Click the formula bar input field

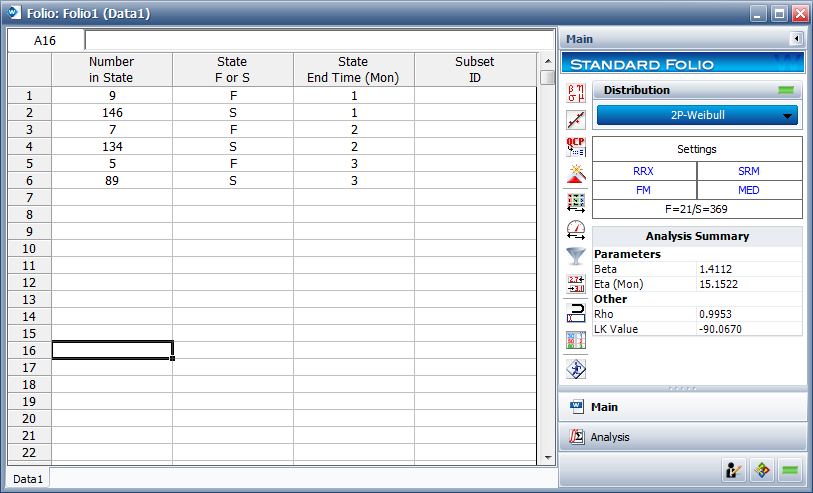[318, 41]
